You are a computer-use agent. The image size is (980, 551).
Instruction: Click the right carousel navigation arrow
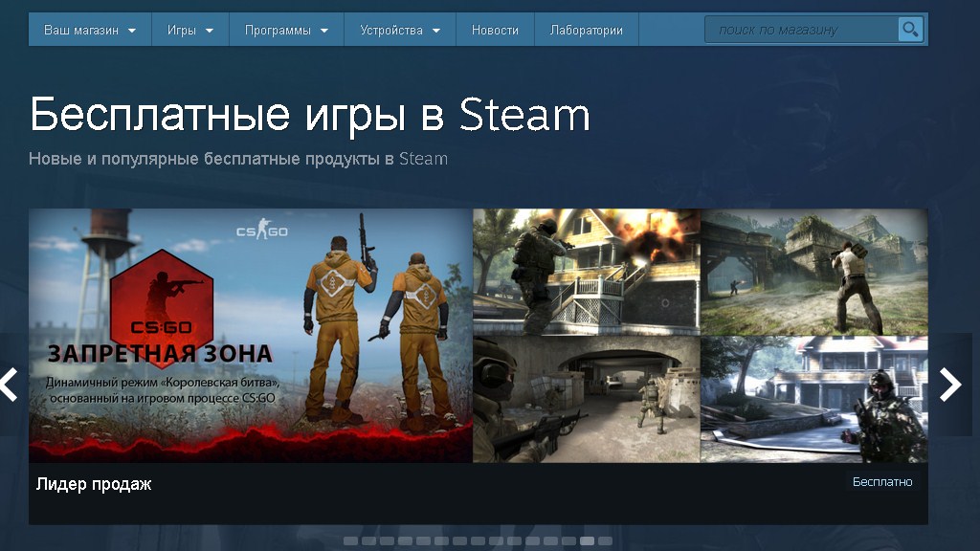952,386
